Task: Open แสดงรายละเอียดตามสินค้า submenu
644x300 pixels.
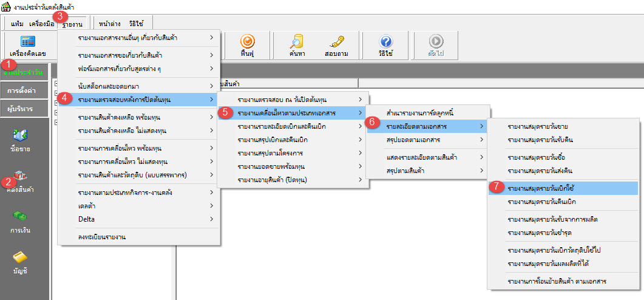Action: pyautogui.click(x=427, y=157)
